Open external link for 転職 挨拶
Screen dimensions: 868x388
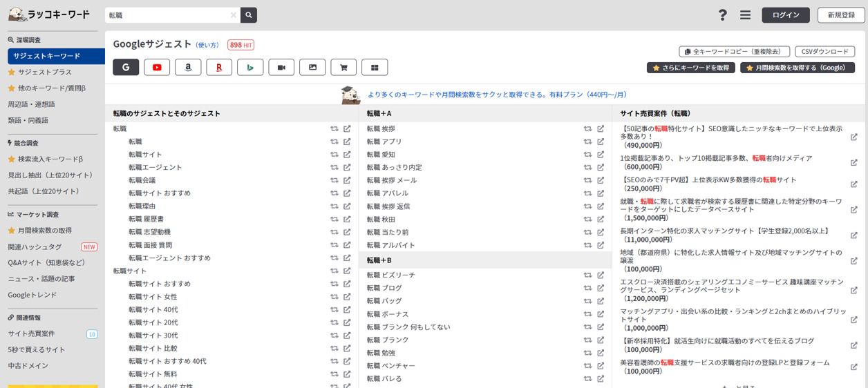click(601, 129)
